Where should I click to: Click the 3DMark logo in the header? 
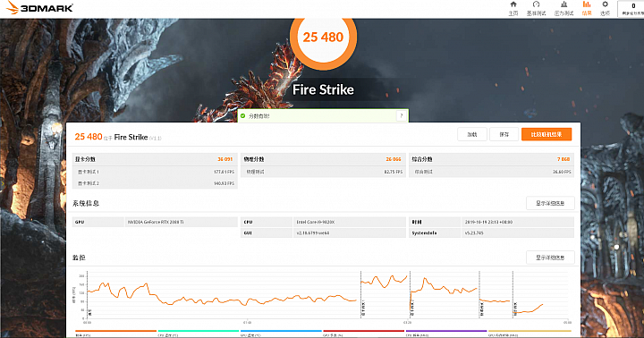(x=40, y=7)
